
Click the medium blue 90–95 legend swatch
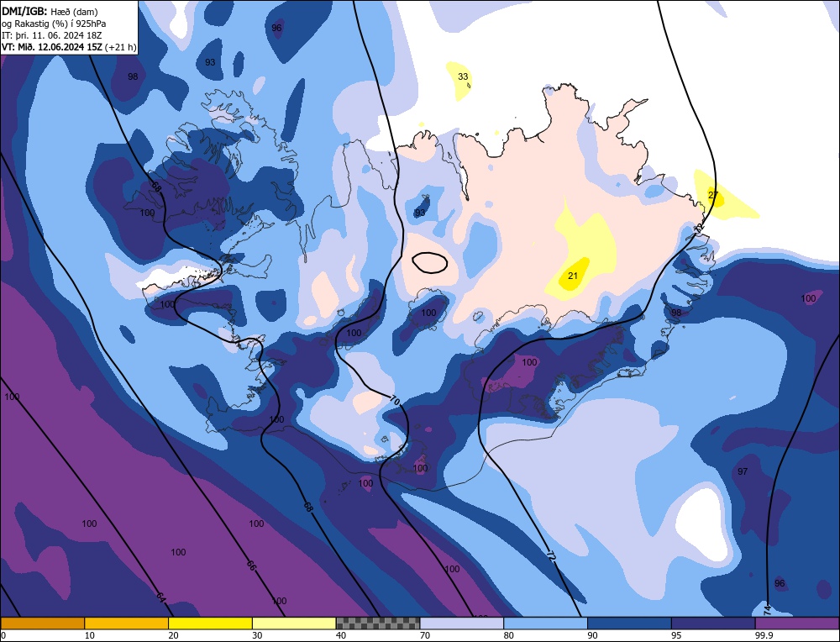click(x=629, y=624)
